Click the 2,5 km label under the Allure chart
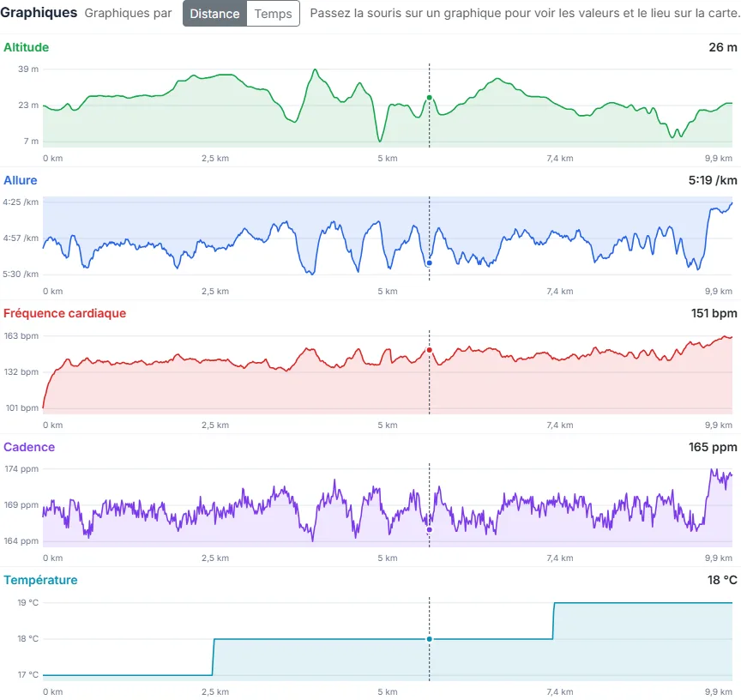Screen dimensions: 741x700 215,291
